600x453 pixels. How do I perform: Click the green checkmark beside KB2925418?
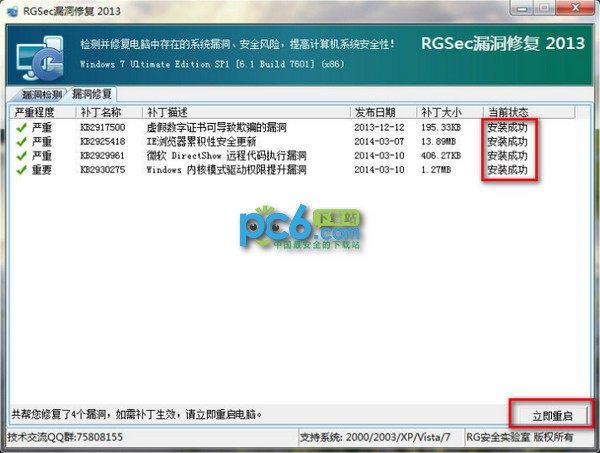pyautogui.click(x=22, y=141)
